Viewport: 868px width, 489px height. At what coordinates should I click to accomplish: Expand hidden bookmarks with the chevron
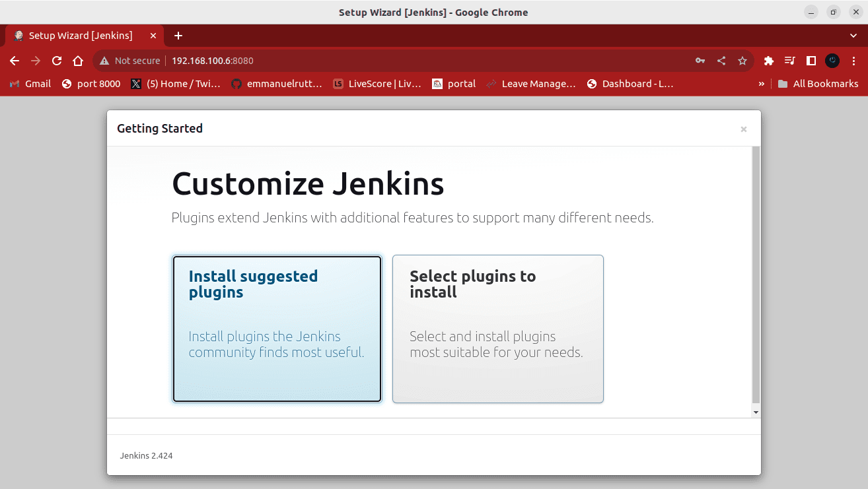click(x=762, y=84)
